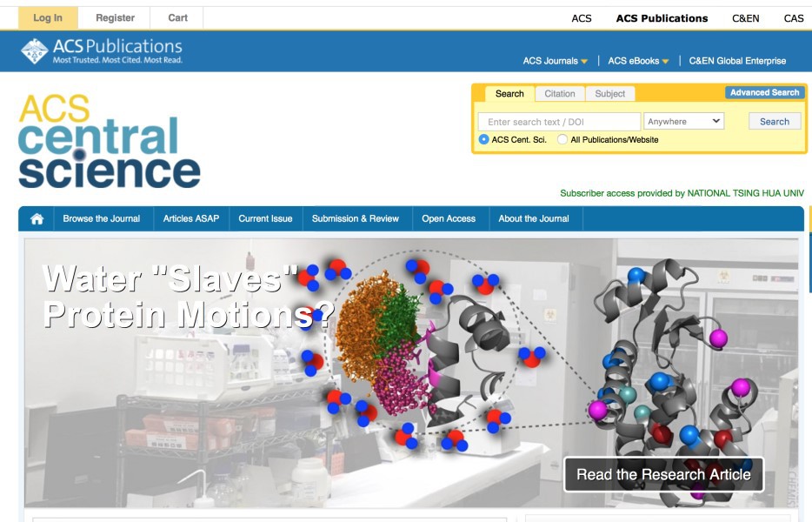Click the ACS Publications diamond logo

34,51
